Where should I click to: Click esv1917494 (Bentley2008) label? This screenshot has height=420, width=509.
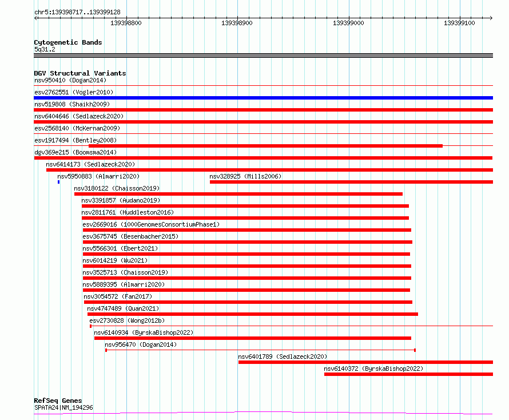tap(75, 140)
